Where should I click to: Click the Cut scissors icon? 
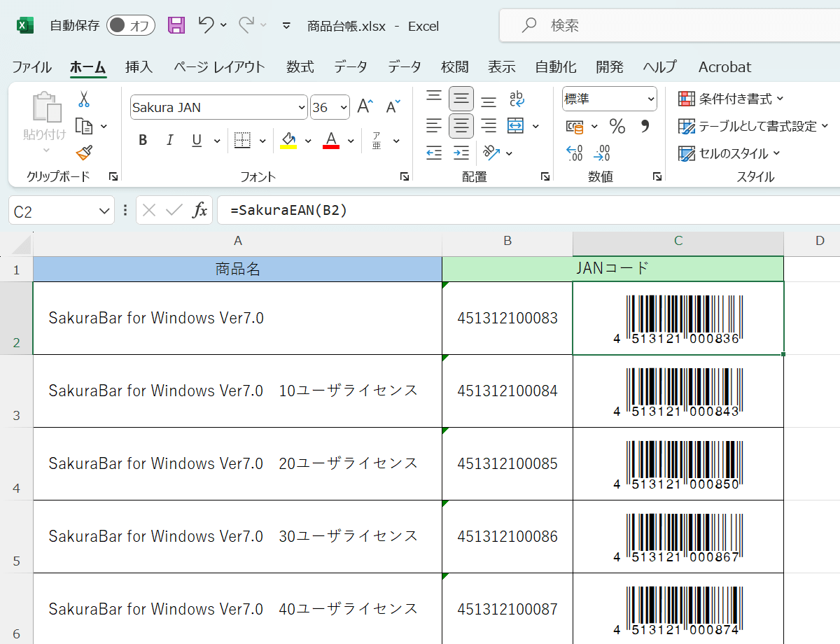pyautogui.click(x=84, y=99)
